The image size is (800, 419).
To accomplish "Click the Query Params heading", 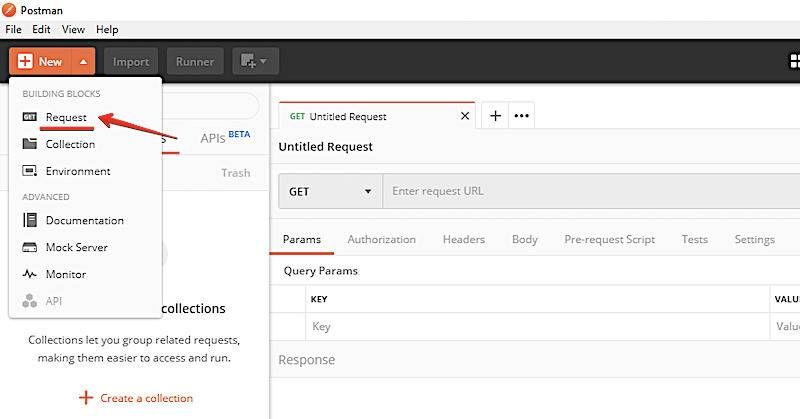I will click(320, 271).
